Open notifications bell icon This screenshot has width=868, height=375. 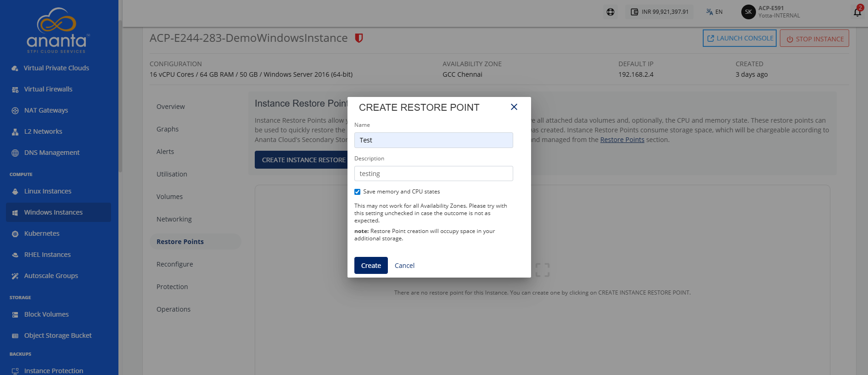click(x=857, y=12)
